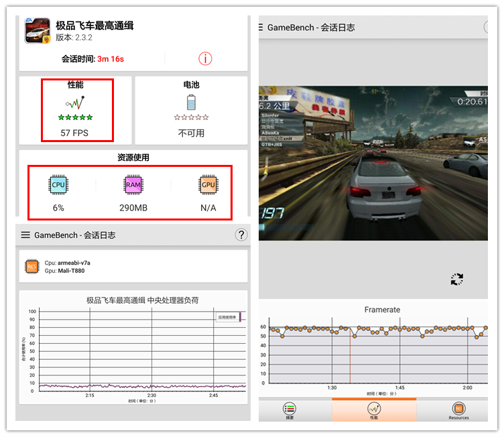Click the right GameBench - 会话日志 title

[311, 27]
